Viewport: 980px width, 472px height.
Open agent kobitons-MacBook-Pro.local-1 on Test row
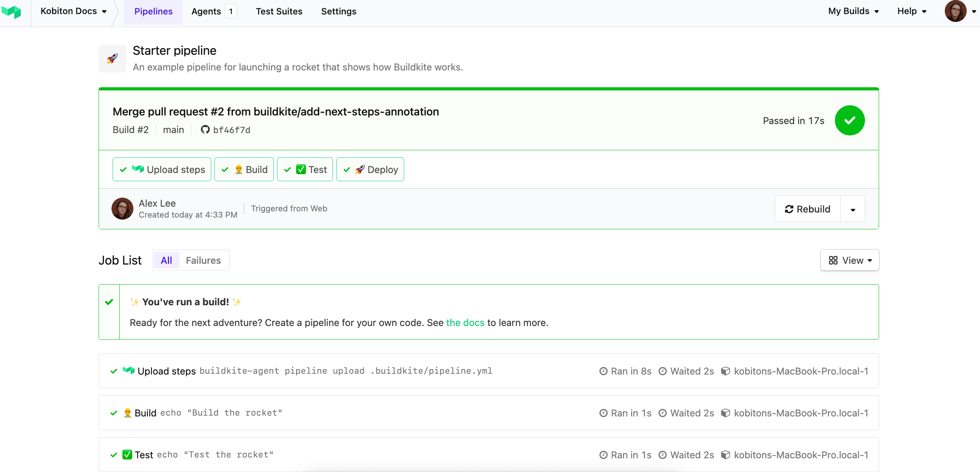(x=801, y=455)
